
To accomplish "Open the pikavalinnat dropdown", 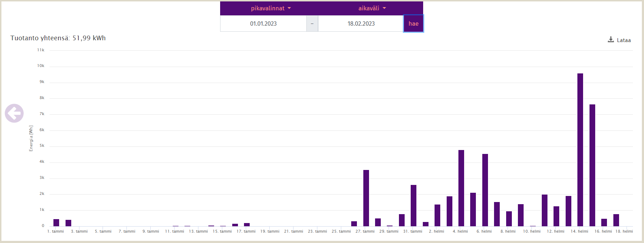I will (271, 8).
